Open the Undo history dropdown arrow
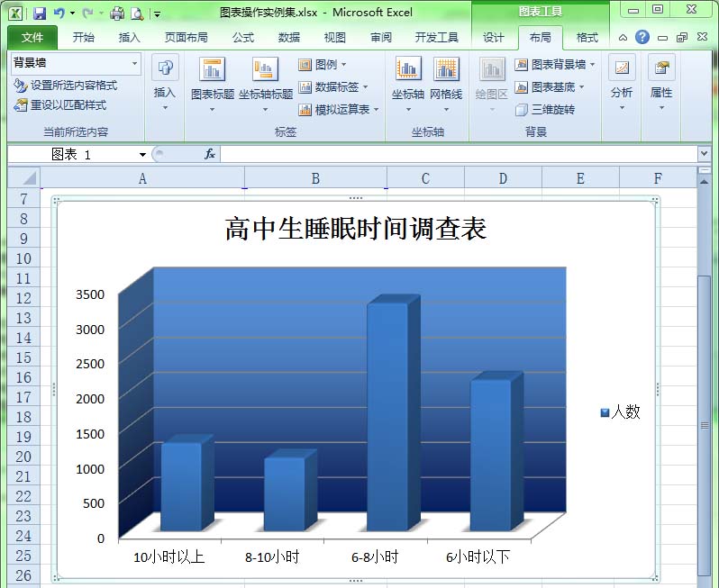This screenshot has width=719, height=588. (72, 14)
